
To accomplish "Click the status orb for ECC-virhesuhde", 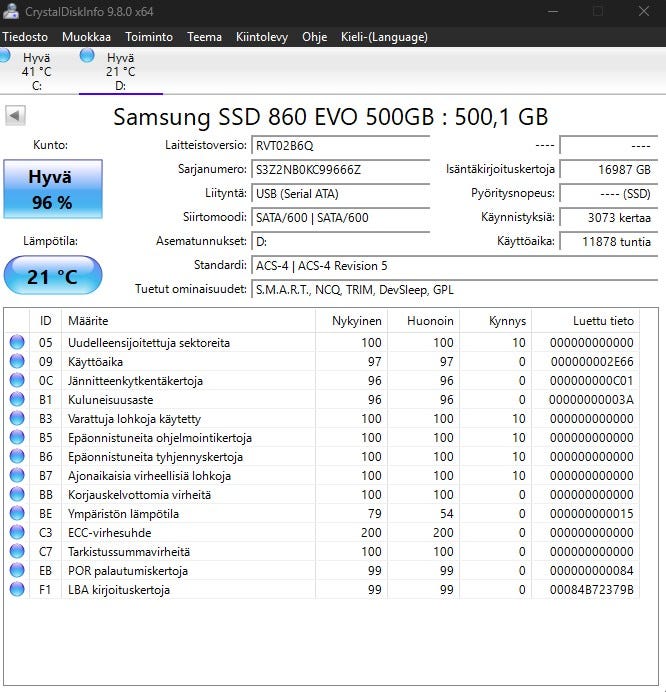I will coord(17,533).
